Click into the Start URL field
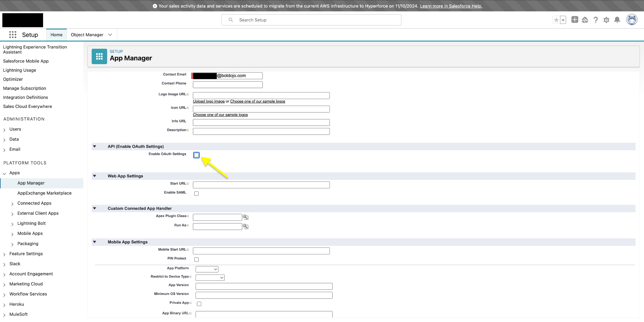Screen dimensions: 644x322 pos(261,185)
